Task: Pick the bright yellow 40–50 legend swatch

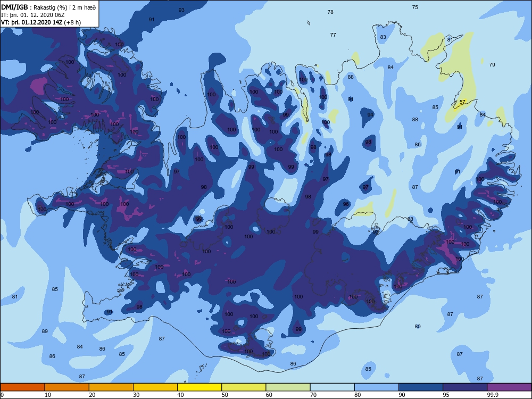Action: tap(199, 387)
